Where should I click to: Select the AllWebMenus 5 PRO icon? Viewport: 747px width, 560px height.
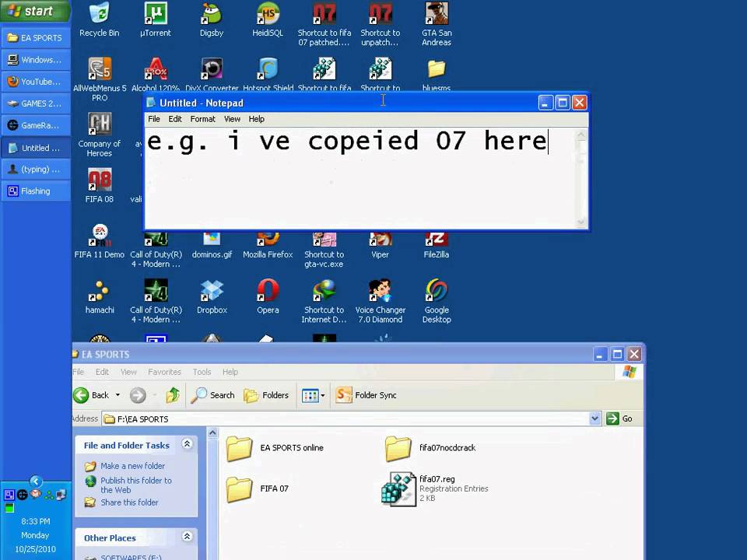point(100,79)
